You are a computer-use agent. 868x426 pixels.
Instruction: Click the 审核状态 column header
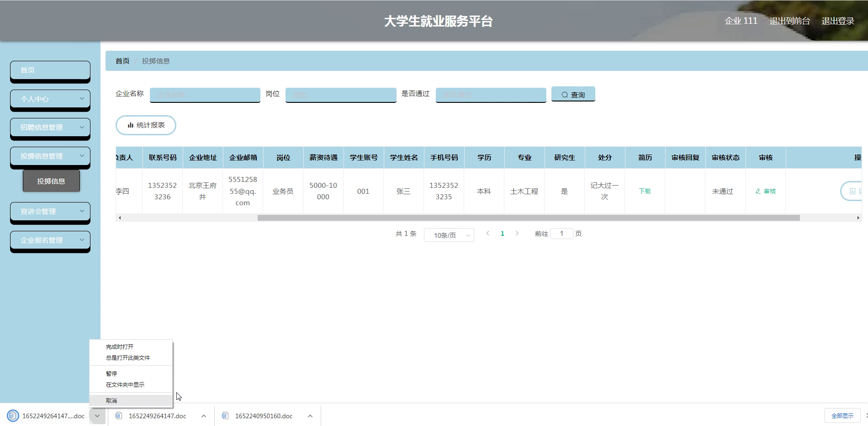tap(725, 157)
